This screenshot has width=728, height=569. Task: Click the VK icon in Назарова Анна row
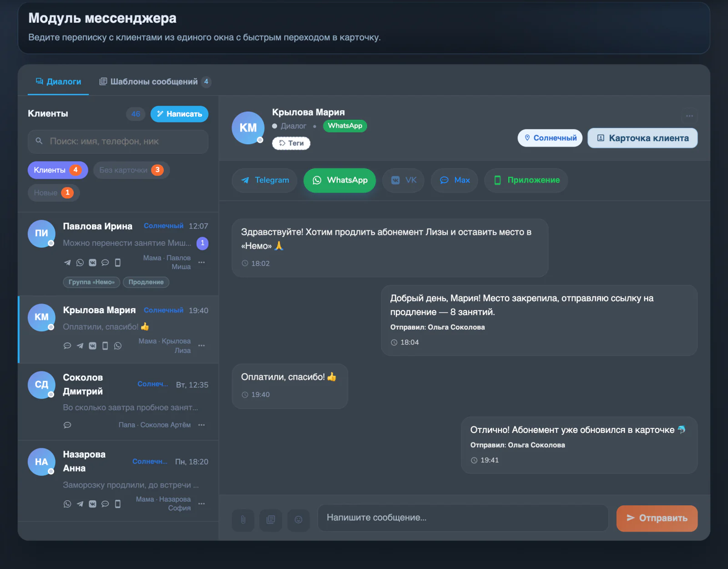(92, 504)
